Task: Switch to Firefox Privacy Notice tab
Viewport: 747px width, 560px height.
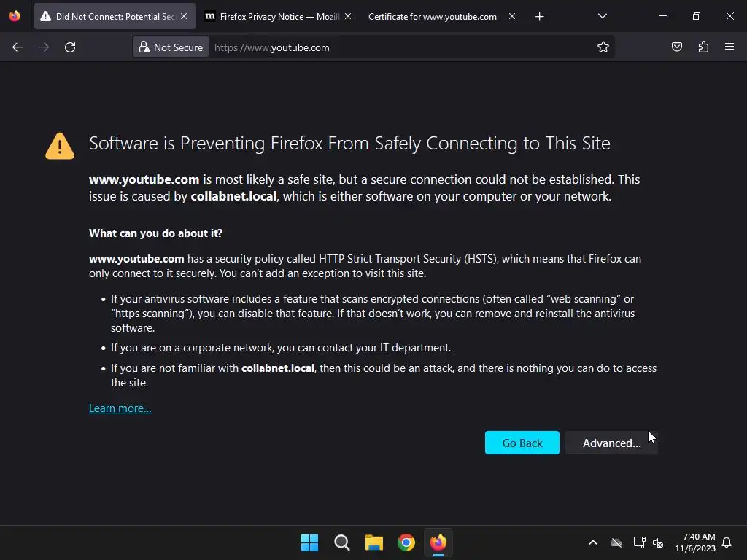Action: tap(279, 16)
